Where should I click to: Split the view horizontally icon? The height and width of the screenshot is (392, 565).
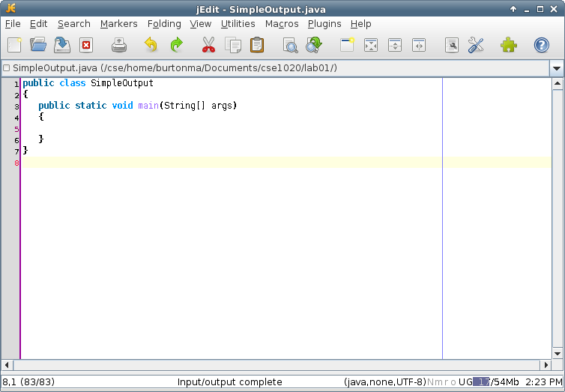pyautogui.click(x=395, y=46)
